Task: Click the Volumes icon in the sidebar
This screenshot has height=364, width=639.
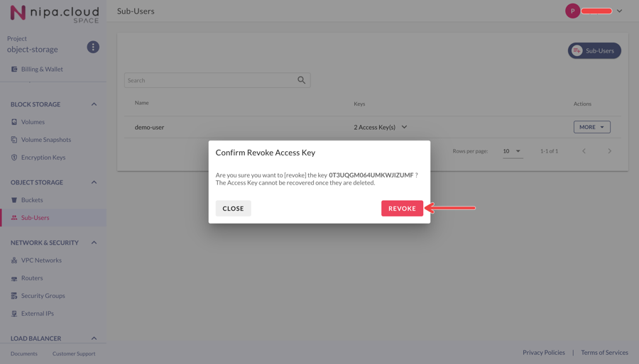Action: pyautogui.click(x=14, y=122)
